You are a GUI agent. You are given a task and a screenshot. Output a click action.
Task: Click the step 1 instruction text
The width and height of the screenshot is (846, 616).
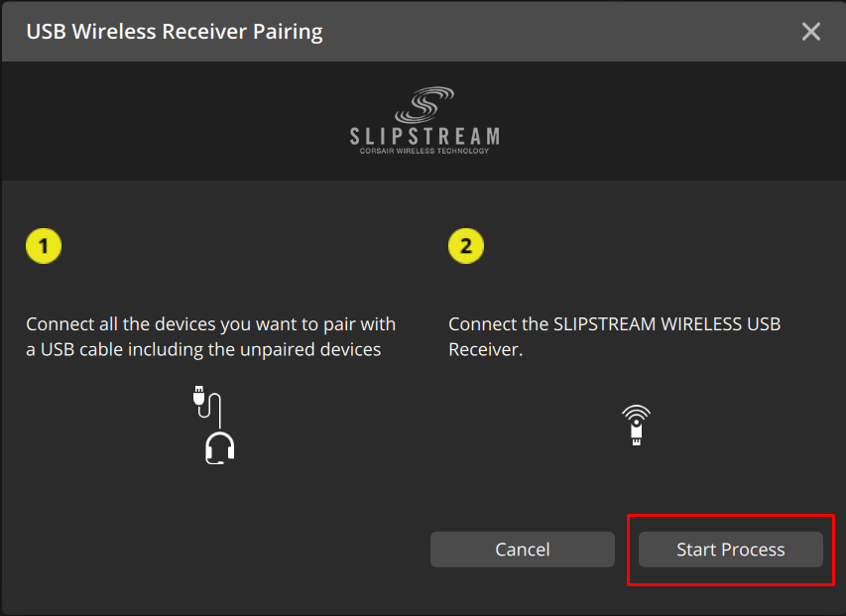tap(210, 336)
